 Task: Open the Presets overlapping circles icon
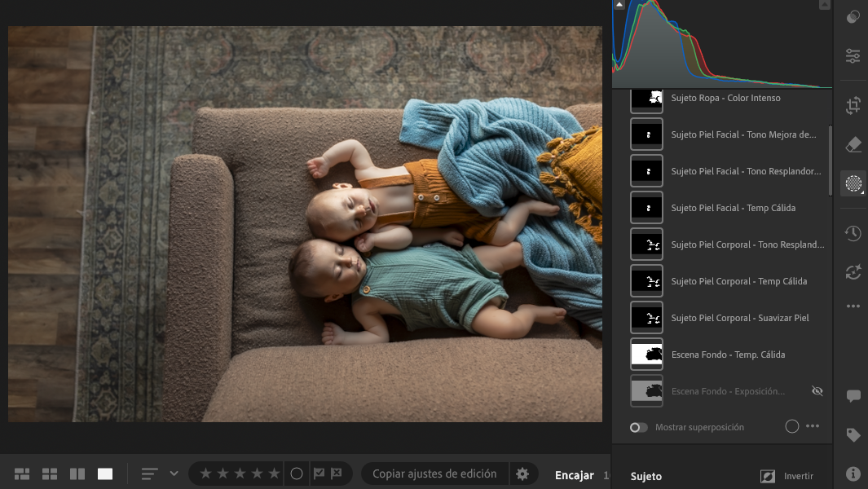coord(853,17)
